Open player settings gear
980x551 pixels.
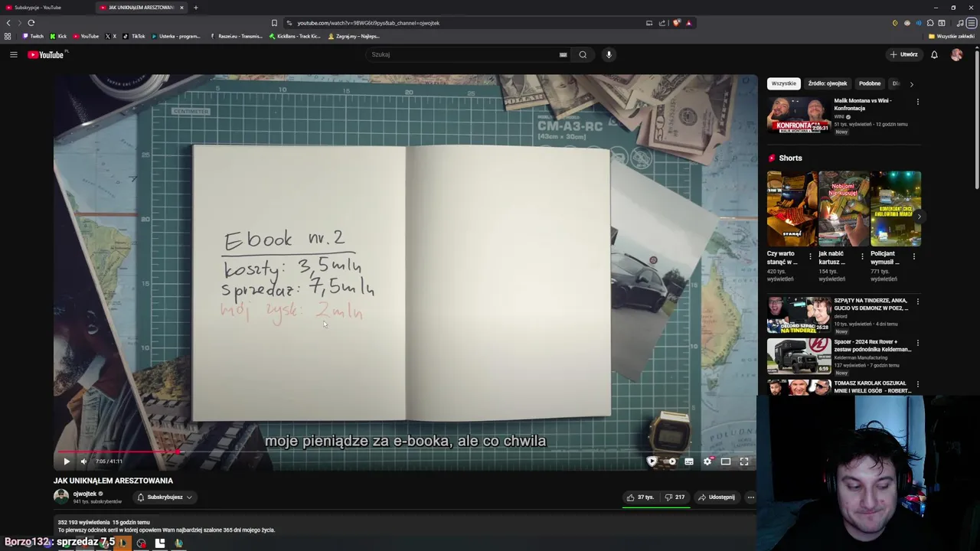pos(707,461)
